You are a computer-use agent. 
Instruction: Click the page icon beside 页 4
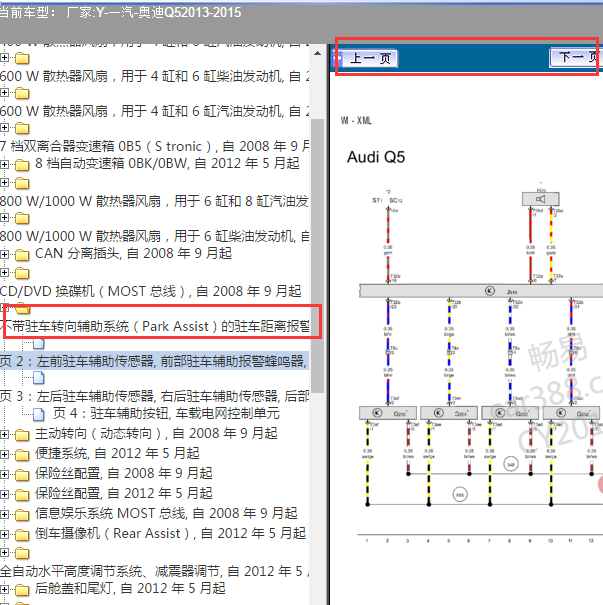(x=39, y=414)
